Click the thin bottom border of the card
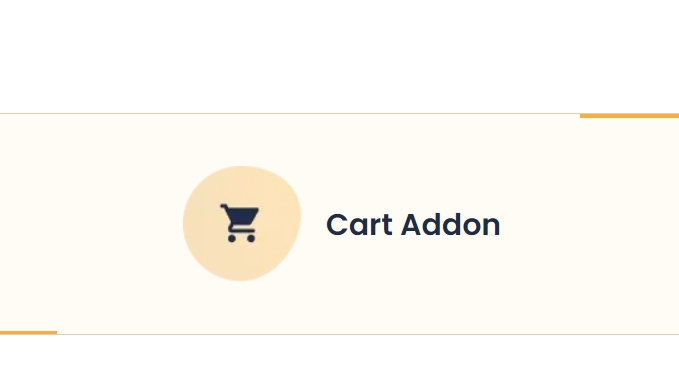 [x=368, y=334]
